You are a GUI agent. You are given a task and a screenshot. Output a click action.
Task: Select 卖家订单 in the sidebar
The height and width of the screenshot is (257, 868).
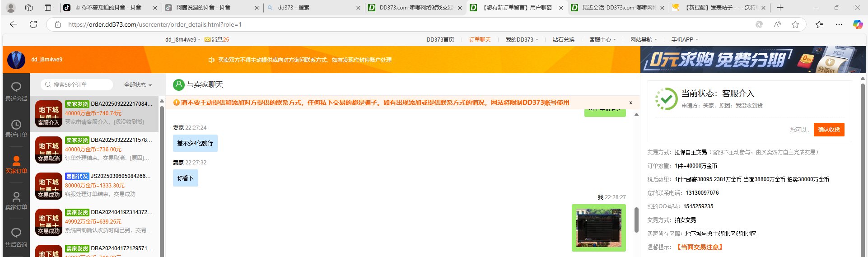click(16, 201)
